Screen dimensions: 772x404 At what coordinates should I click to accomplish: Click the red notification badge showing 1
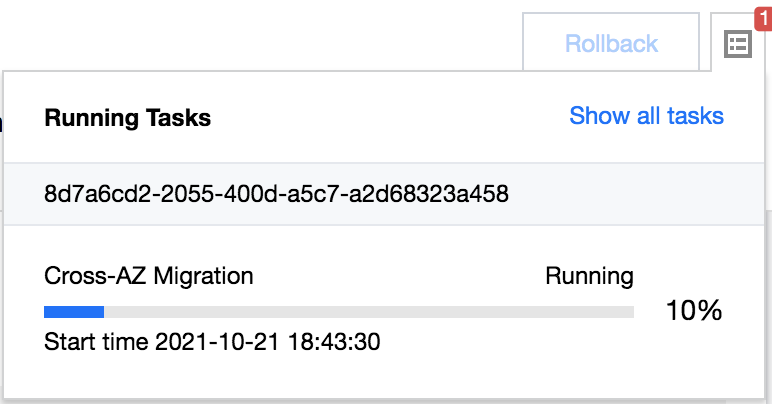764,18
